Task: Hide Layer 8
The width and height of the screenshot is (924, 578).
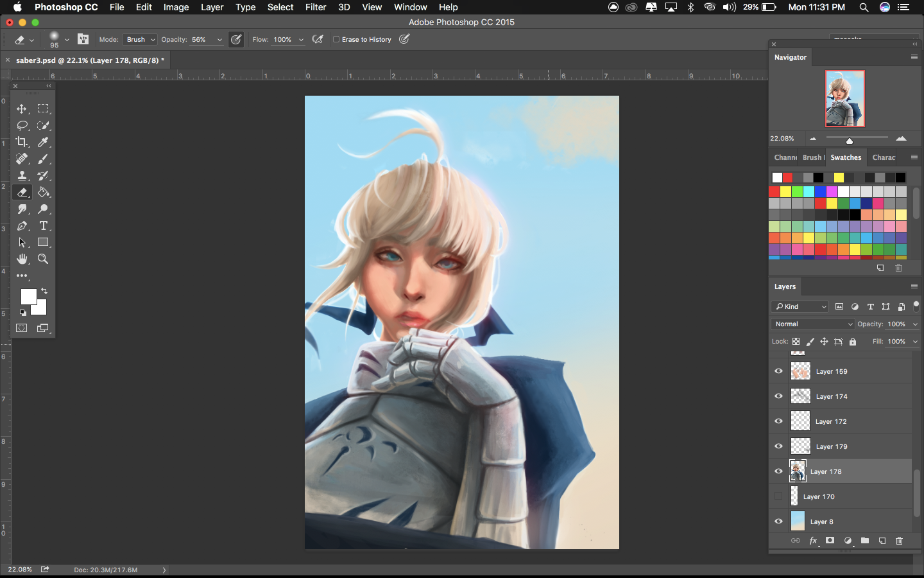Action: pyautogui.click(x=778, y=521)
